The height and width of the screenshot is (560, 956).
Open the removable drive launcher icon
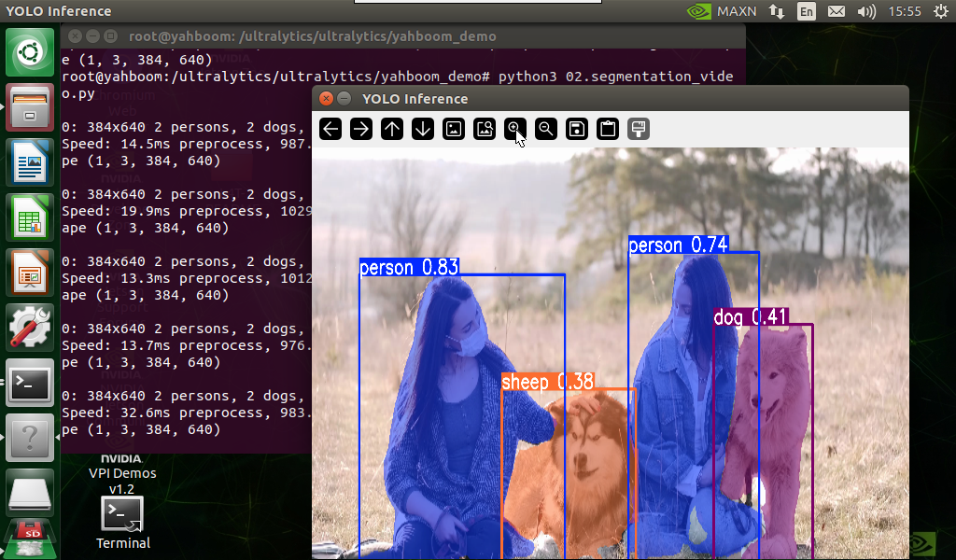point(30,493)
